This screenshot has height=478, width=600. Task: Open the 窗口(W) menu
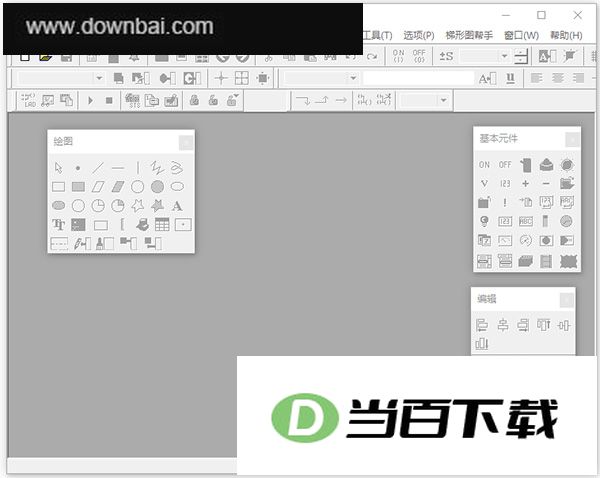pyautogui.click(x=521, y=36)
